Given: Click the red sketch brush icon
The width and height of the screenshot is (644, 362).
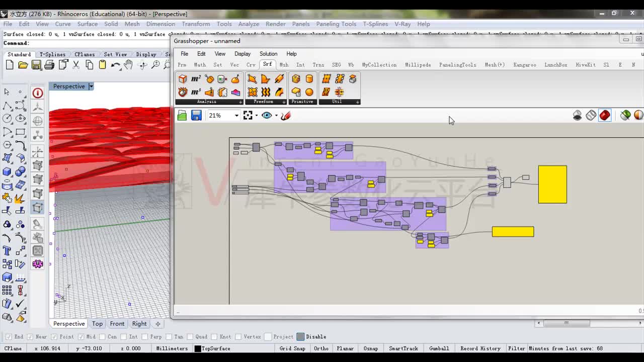Looking at the screenshot, I should [286, 116].
